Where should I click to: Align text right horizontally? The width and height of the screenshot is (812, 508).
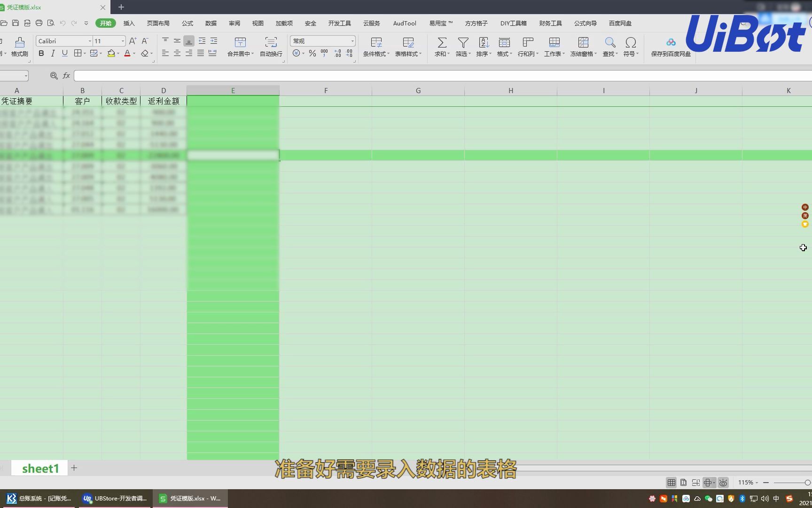(189, 54)
